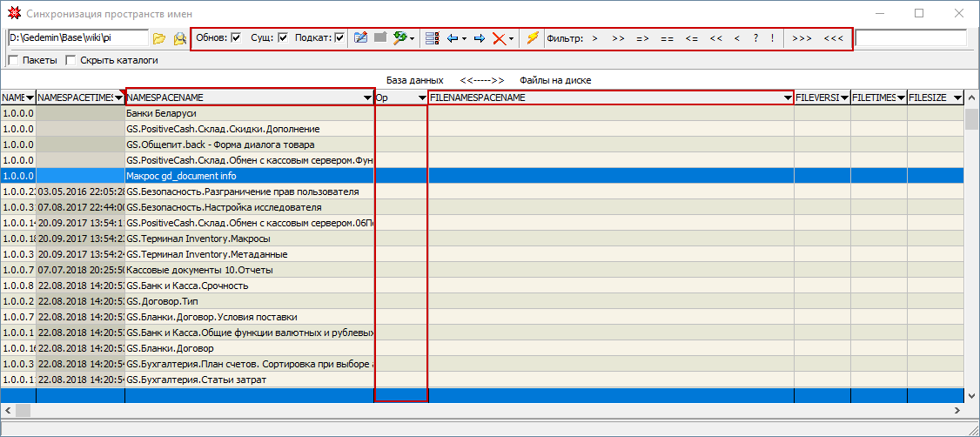Toggle the Подкат checkbox

[x=339, y=38]
